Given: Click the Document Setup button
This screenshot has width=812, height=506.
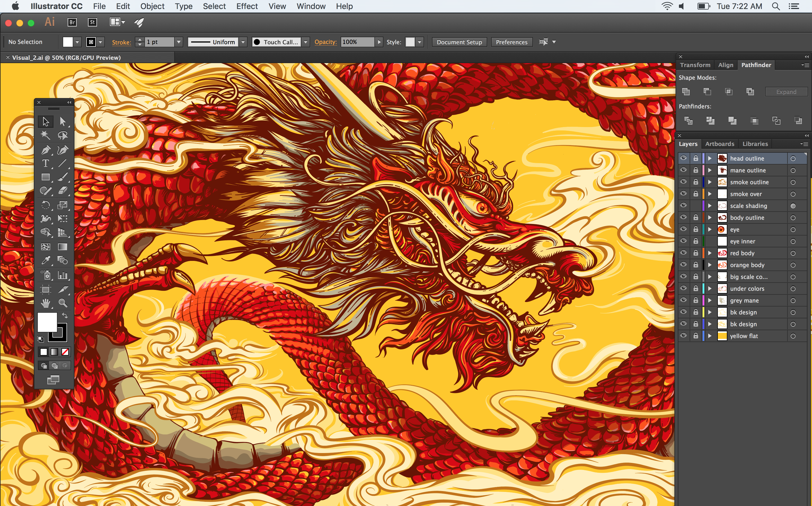Looking at the screenshot, I should coord(459,42).
